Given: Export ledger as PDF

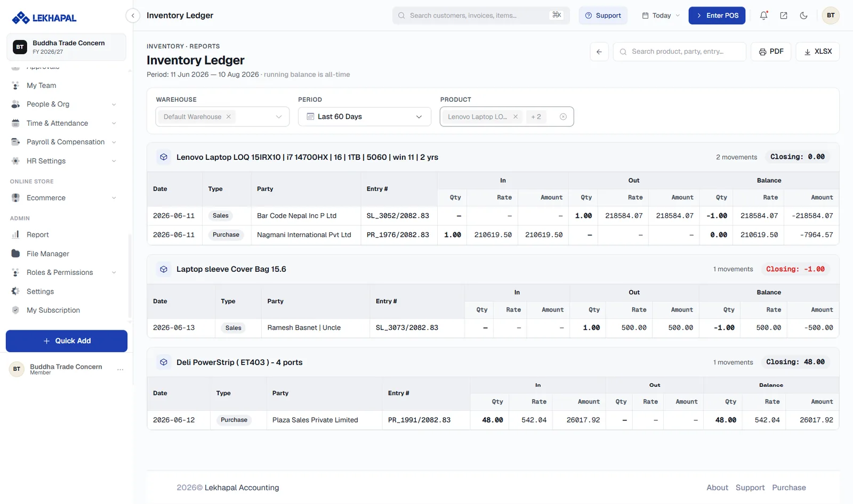Looking at the screenshot, I should pyautogui.click(x=771, y=52).
